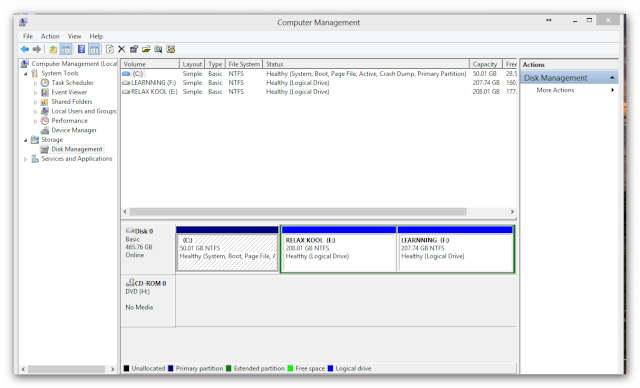Select the RELAX KOOL (E:) volume row
This screenshot has width=640, height=388.
tap(319, 92)
